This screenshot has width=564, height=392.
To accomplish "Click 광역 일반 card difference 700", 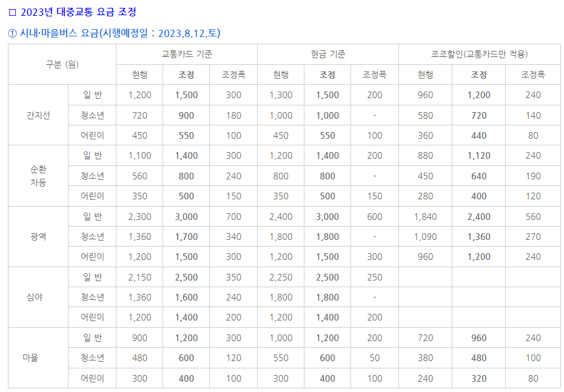I will coord(233,217).
